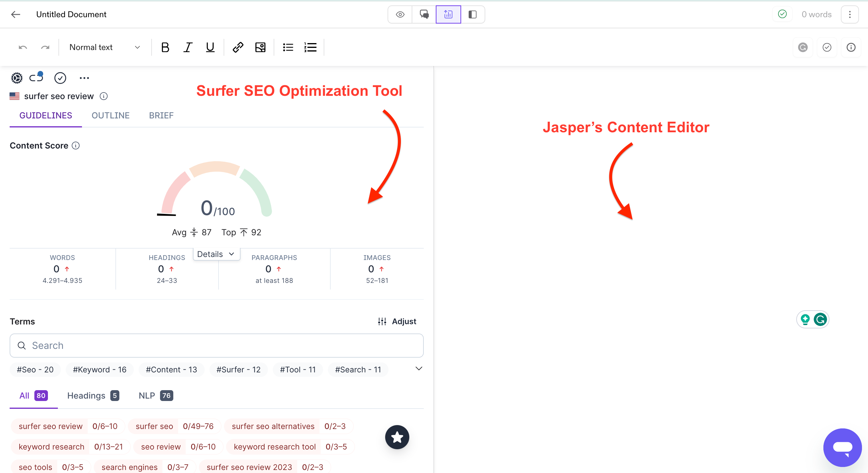Switch to the BRIEF tab
868x473 pixels.
click(161, 115)
